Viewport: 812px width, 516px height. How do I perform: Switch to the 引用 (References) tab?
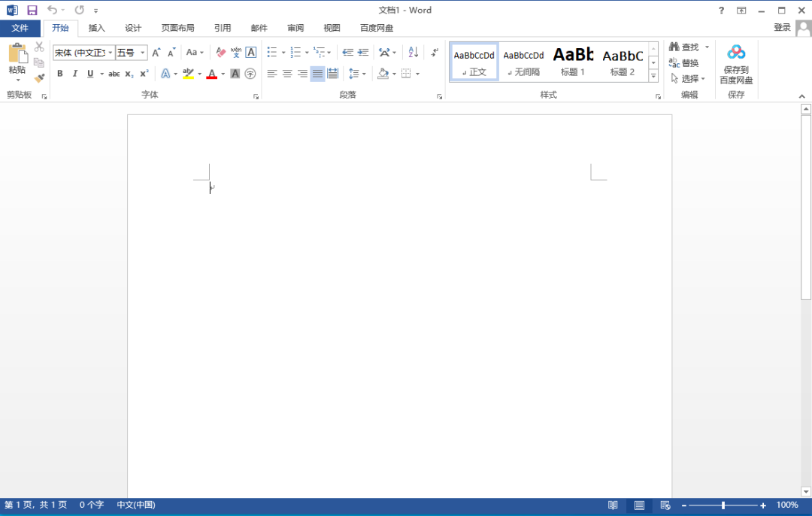click(223, 28)
